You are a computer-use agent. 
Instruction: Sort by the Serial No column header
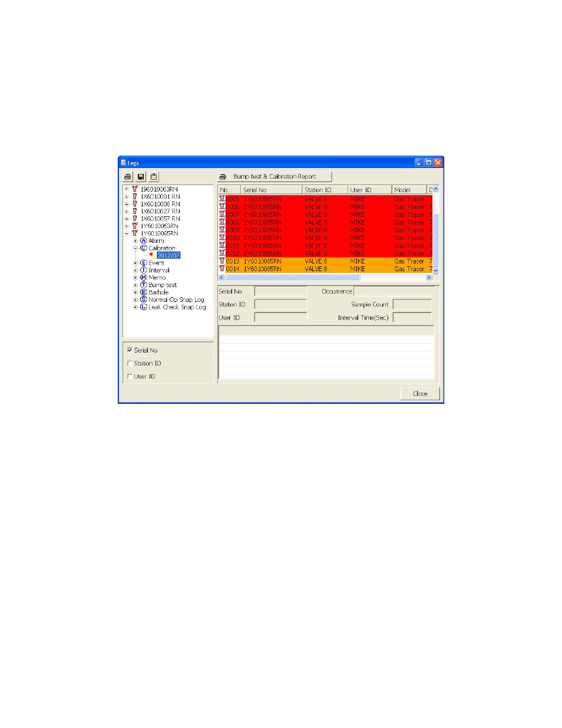[272, 190]
